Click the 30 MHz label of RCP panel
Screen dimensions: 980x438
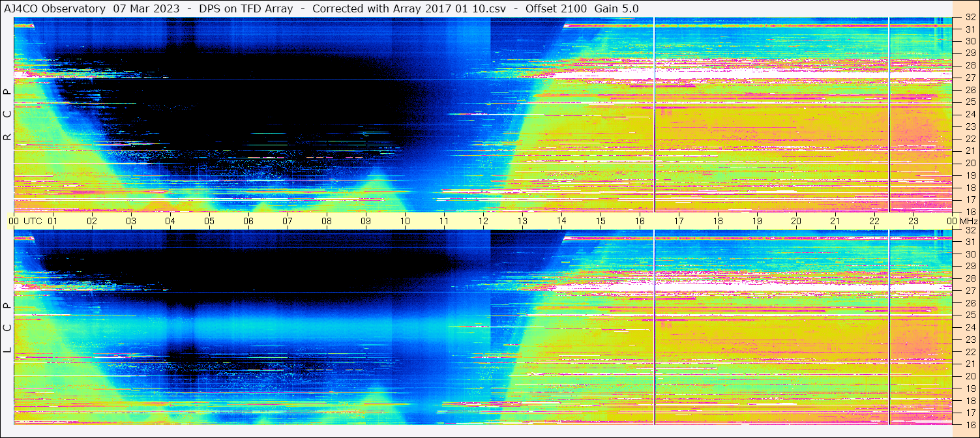(970, 41)
